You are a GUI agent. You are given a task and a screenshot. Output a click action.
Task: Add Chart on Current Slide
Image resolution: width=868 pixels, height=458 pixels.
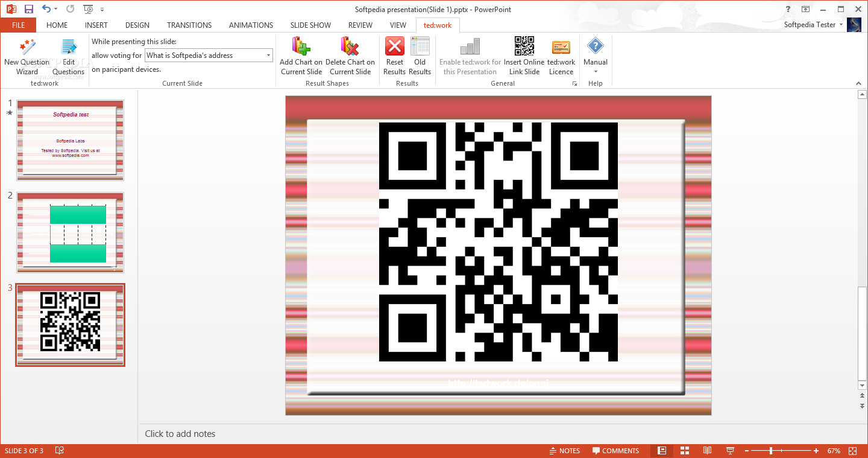click(x=301, y=56)
